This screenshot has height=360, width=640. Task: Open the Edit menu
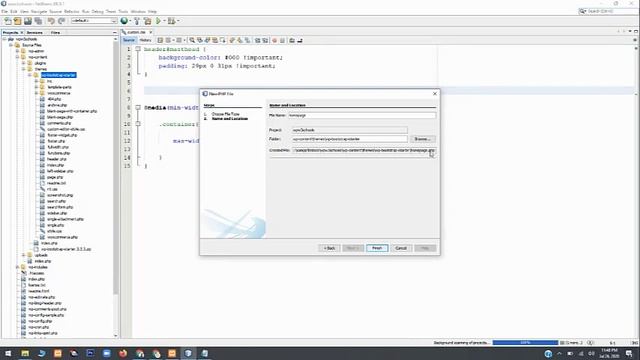pyautogui.click(x=14, y=11)
